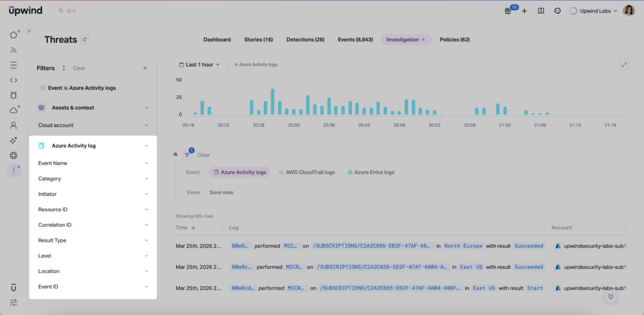Select the Azure Entra logs event chip
The height and width of the screenshot is (315, 644).
[370, 172]
